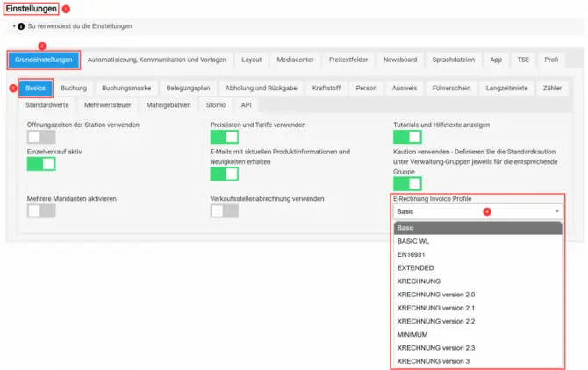Pick 'XRECHNUNG version 2.2' option

pos(477,321)
